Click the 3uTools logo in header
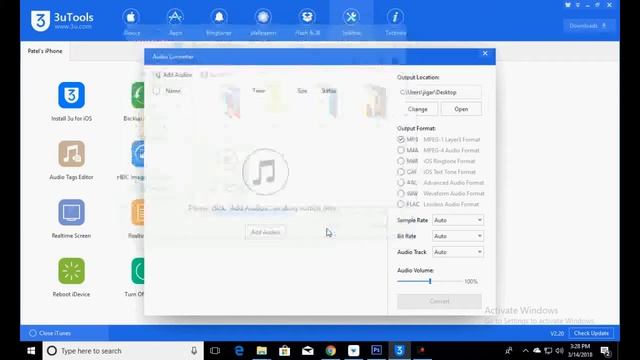This screenshot has height=360, width=640. pyautogui.click(x=62, y=20)
